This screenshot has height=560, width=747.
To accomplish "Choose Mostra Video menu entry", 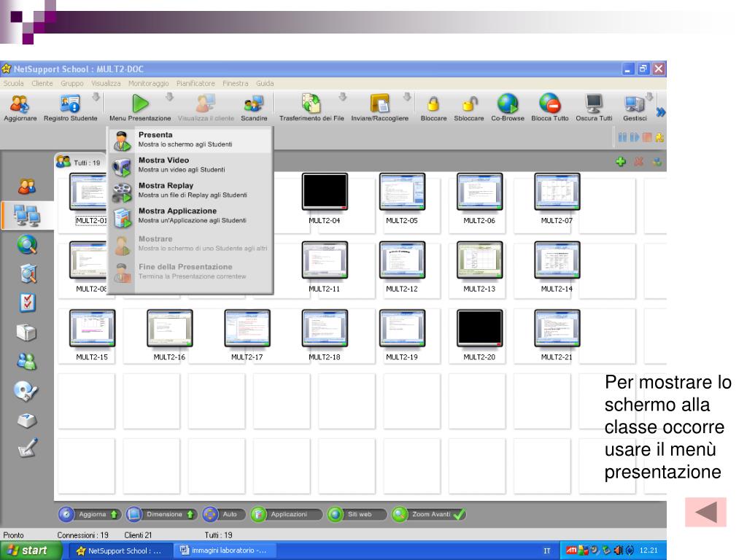I will (190, 165).
